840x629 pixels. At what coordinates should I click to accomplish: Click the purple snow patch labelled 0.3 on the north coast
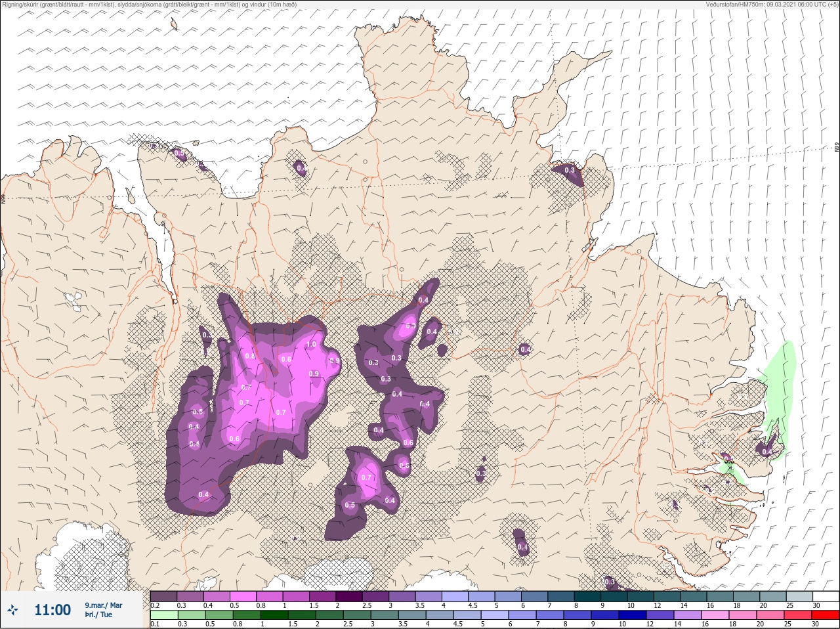[568, 174]
